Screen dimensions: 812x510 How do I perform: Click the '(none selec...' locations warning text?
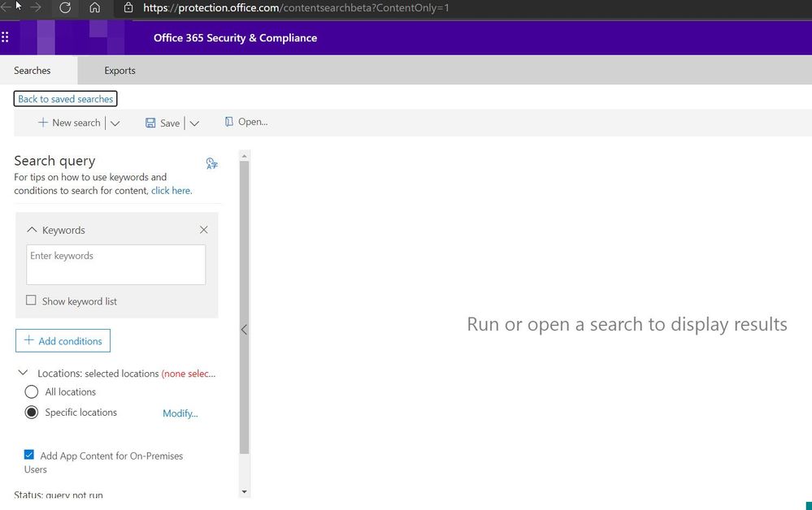(x=189, y=374)
